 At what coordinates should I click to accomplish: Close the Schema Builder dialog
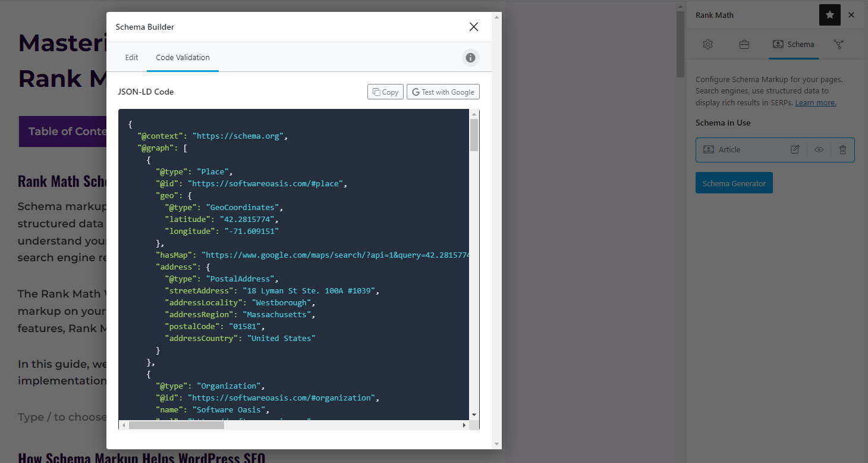[473, 27]
